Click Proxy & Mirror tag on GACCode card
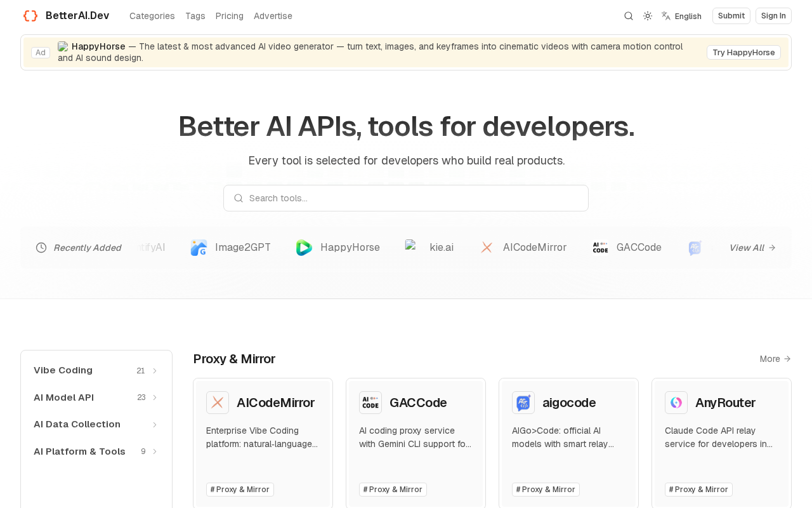The image size is (812, 508). (x=393, y=490)
